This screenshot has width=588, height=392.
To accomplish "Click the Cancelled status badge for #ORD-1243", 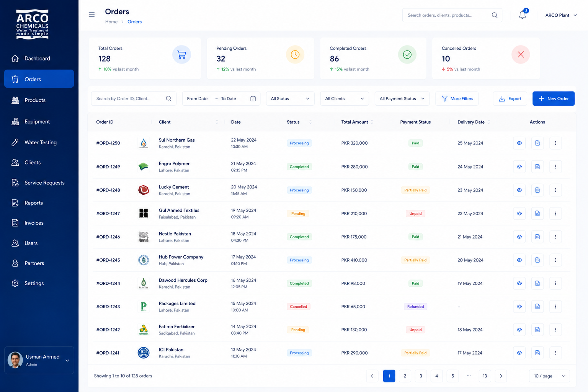I will coord(299,307).
